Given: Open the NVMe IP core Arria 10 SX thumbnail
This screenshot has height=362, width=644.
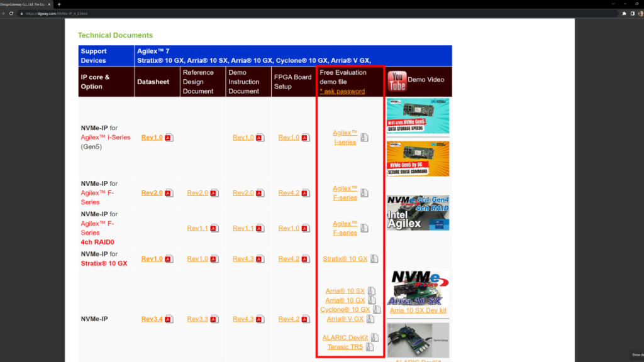Looking at the screenshot, I should click(418, 288).
